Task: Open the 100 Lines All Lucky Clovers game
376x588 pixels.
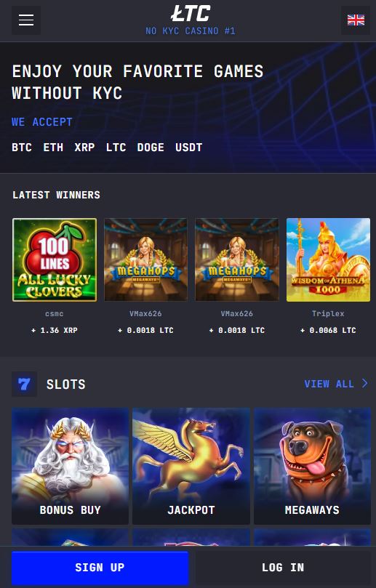Action: point(55,260)
